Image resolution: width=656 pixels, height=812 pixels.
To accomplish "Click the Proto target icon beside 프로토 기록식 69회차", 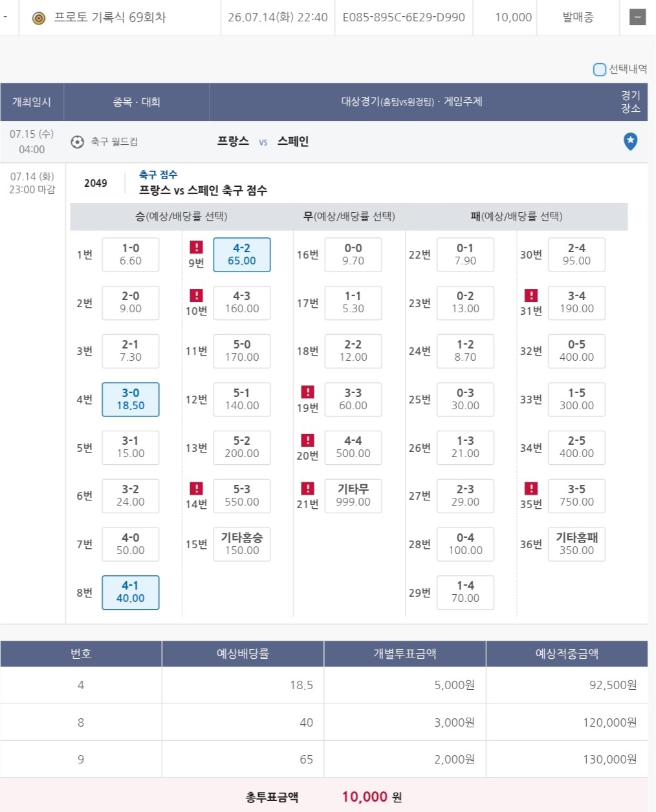I will coord(39,18).
